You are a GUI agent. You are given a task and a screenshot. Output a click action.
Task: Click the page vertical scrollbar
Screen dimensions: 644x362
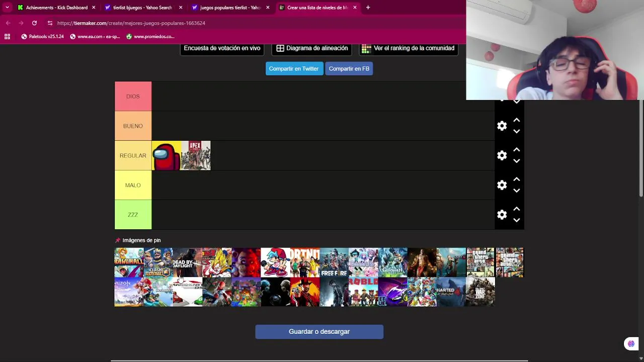pos(640,148)
